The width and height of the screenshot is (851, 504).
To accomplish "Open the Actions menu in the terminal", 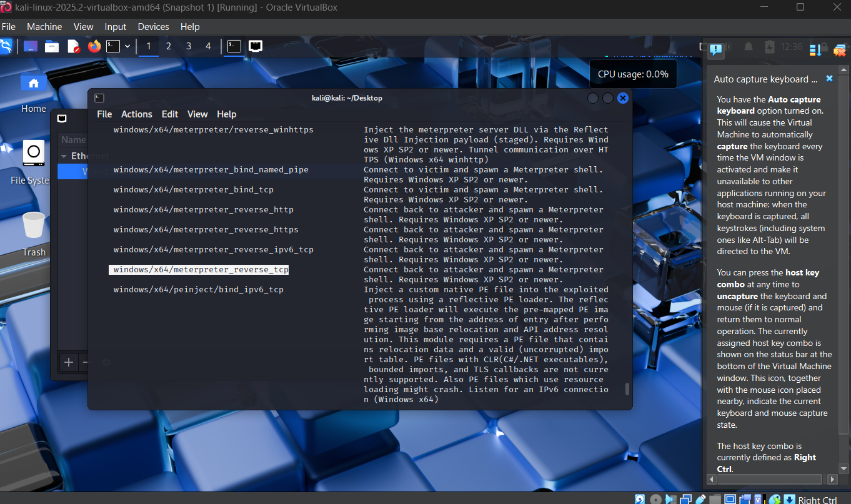I will [x=137, y=114].
